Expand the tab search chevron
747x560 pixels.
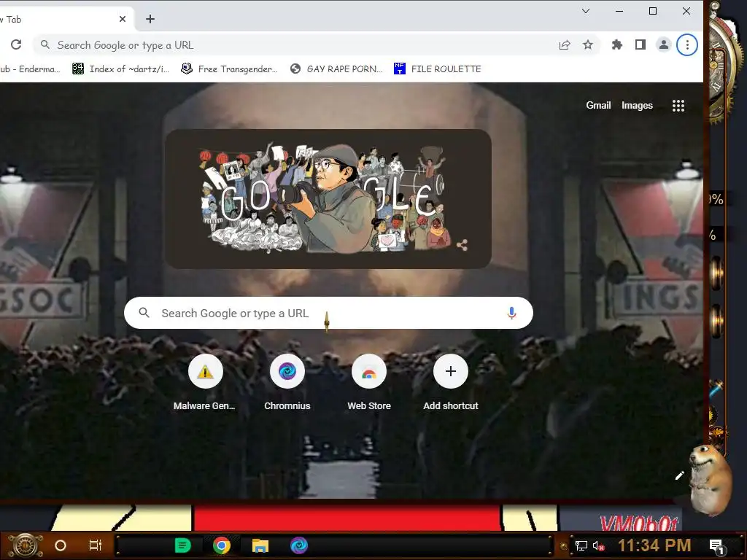(x=586, y=11)
